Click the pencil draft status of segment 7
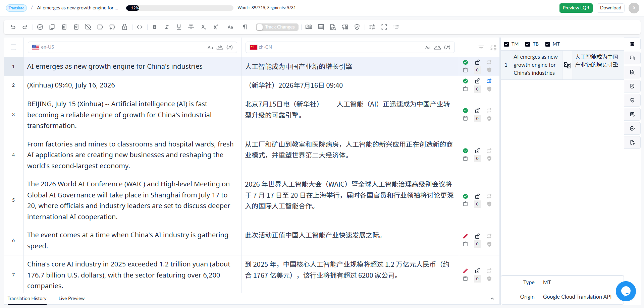This screenshot has width=644, height=308. click(466, 271)
